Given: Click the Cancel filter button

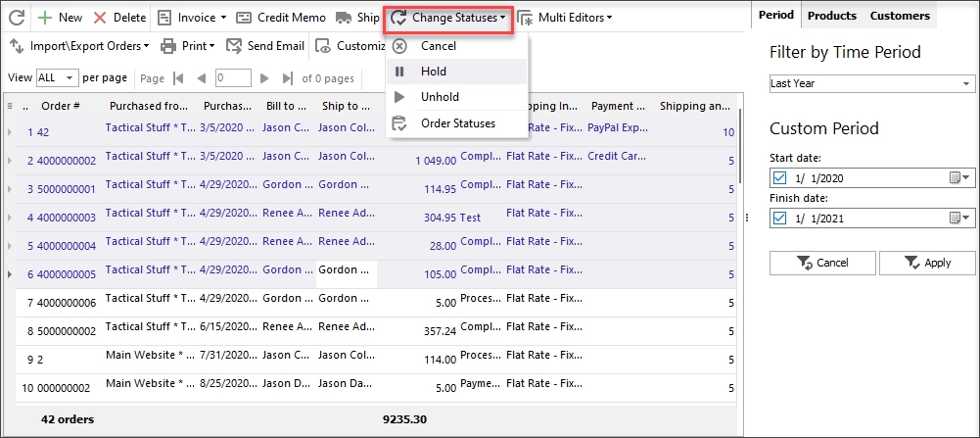Looking at the screenshot, I should [822, 263].
